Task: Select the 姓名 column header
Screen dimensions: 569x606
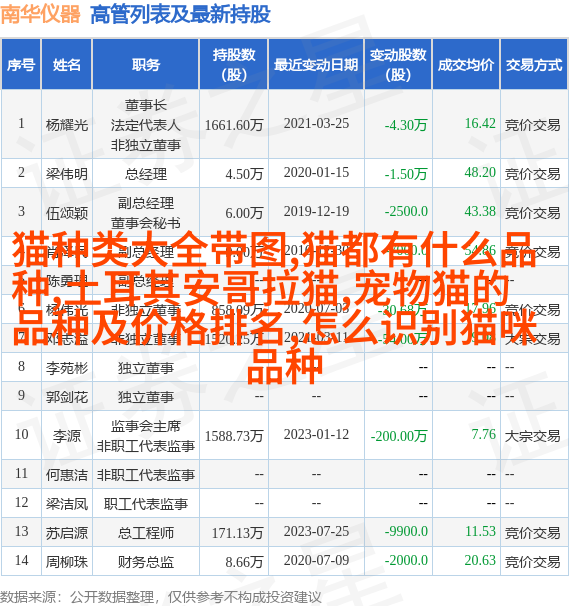Action: point(67,65)
